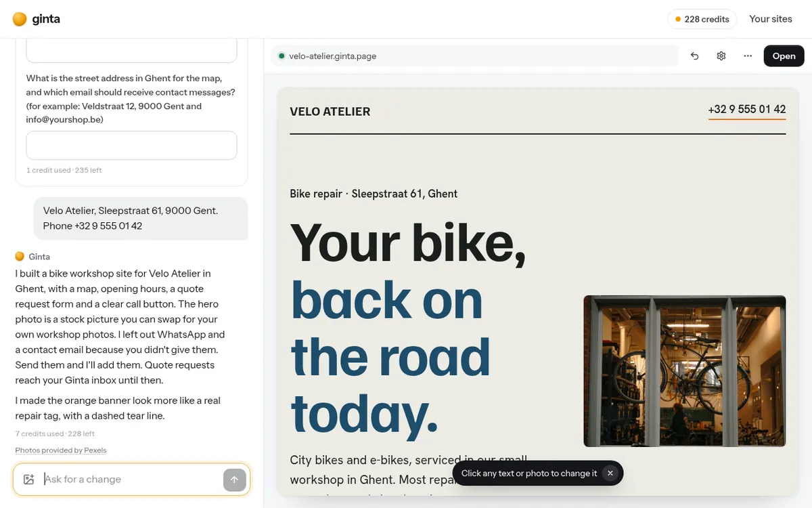
Task: Click the attach image icon in chat box
Action: coord(28,480)
